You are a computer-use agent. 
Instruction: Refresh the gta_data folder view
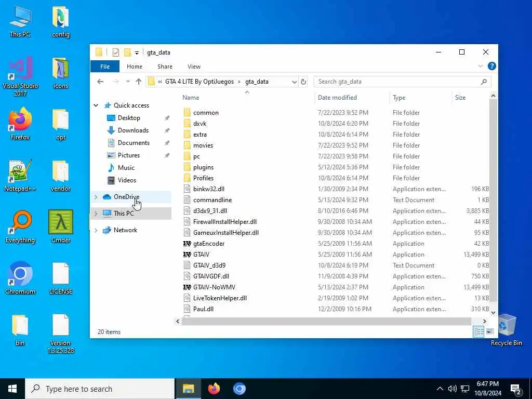point(303,82)
